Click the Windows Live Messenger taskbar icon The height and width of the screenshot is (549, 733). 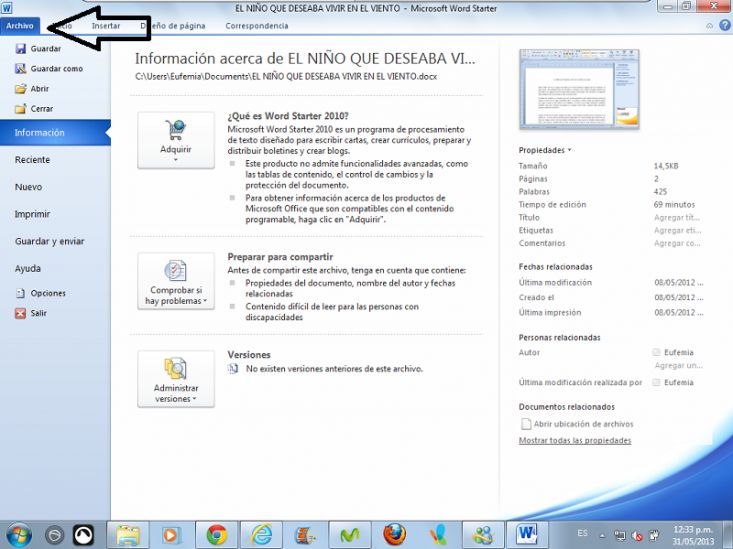point(483,535)
